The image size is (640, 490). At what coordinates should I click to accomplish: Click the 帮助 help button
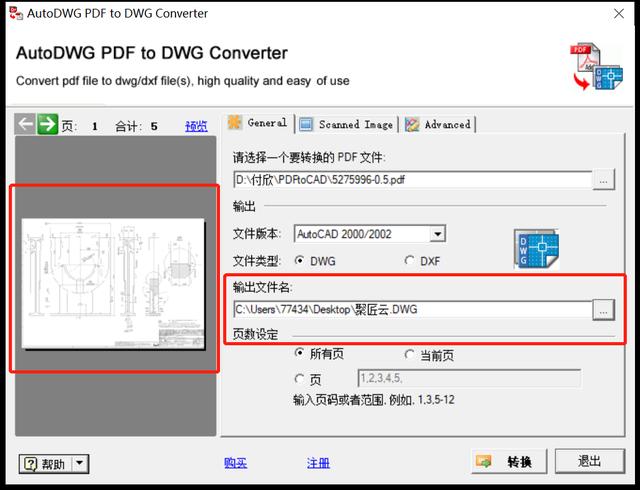45,464
